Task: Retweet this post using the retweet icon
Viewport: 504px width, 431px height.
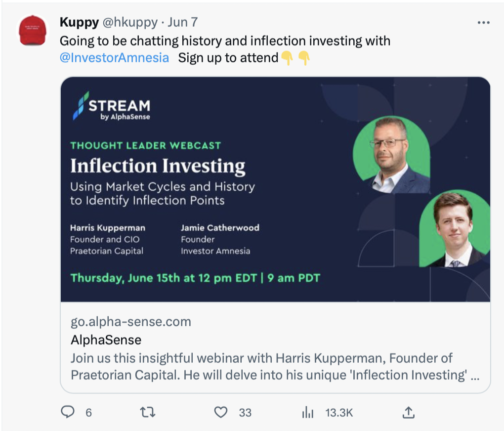Action: 148,412
